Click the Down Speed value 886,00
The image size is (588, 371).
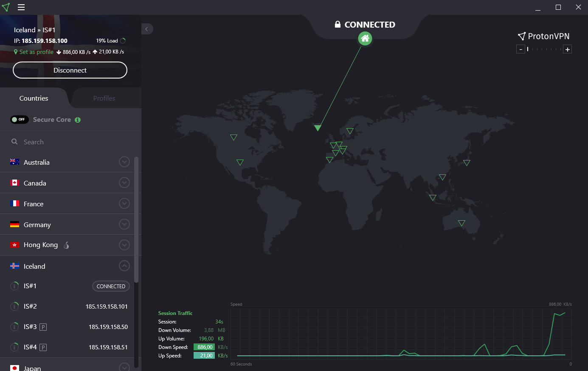click(x=204, y=347)
